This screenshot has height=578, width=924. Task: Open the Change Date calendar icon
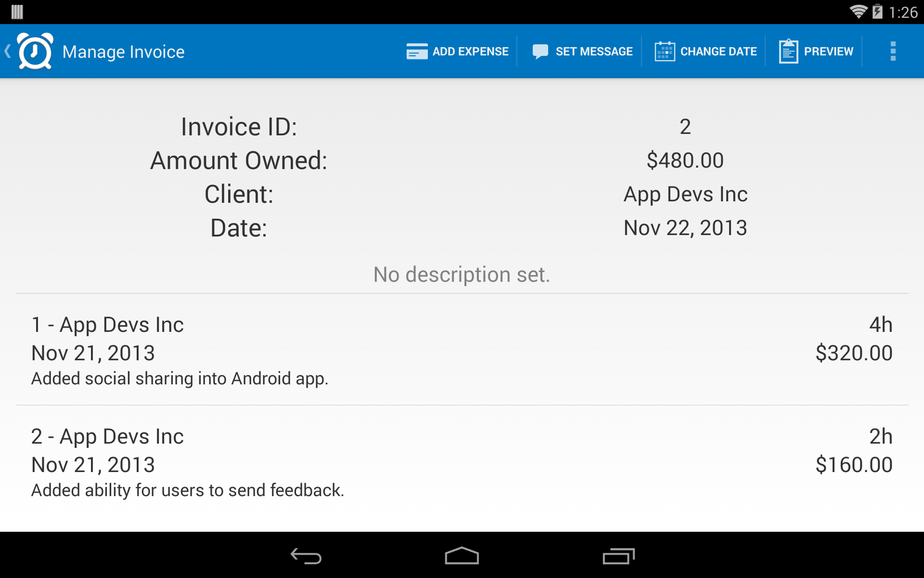click(665, 51)
